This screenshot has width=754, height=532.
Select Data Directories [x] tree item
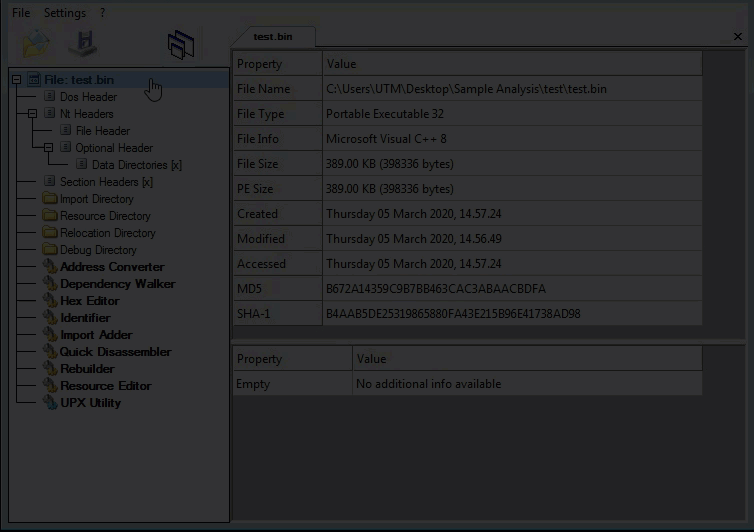[137, 165]
